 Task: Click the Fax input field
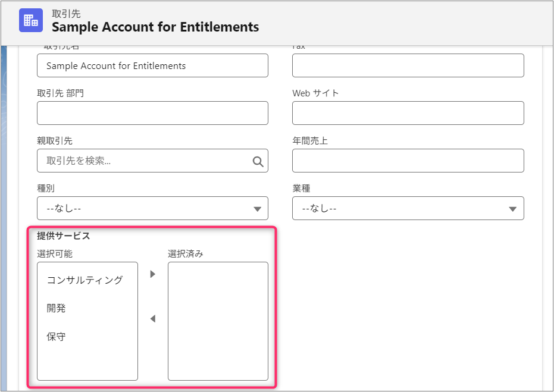[x=408, y=66]
